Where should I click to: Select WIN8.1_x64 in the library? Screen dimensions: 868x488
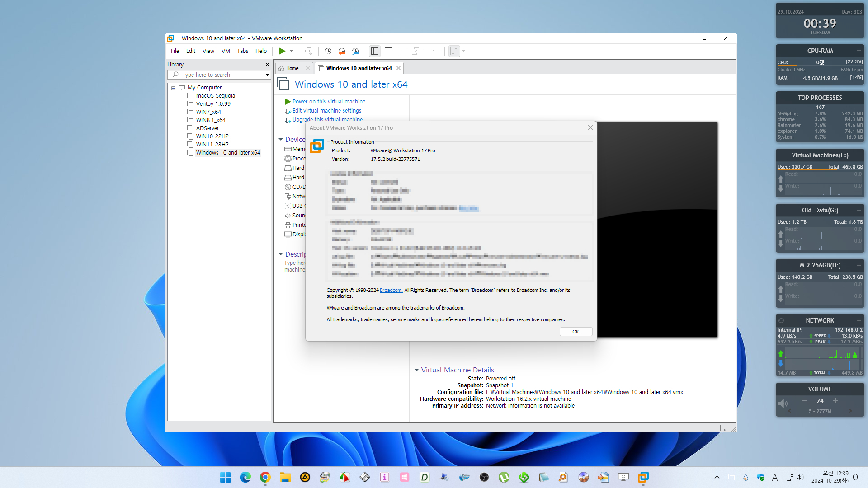(x=211, y=120)
